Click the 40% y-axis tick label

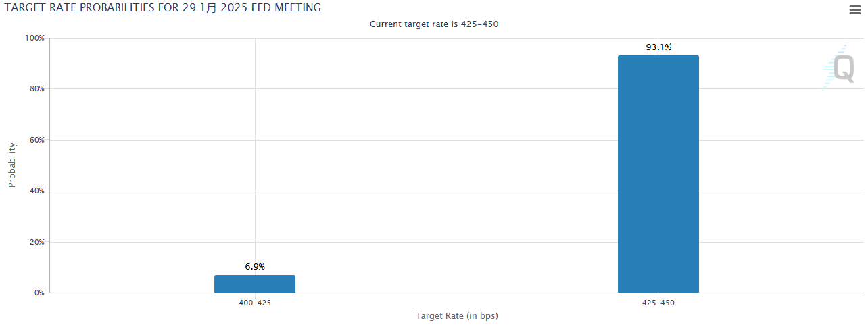tap(36, 191)
